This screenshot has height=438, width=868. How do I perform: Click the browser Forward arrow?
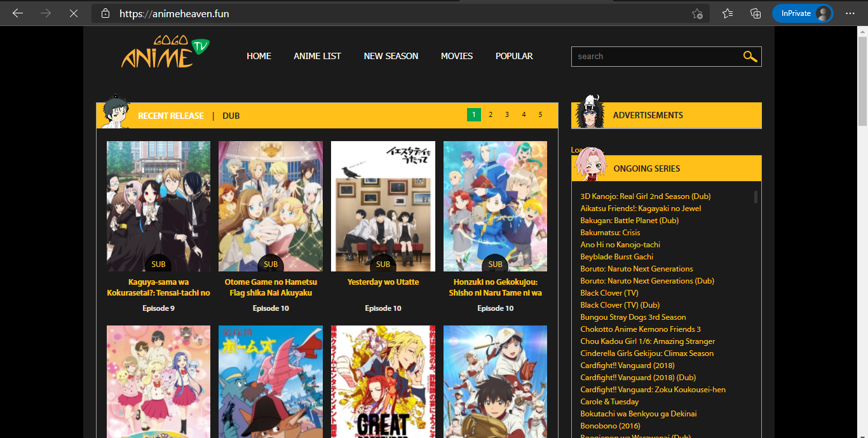pos(45,13)
